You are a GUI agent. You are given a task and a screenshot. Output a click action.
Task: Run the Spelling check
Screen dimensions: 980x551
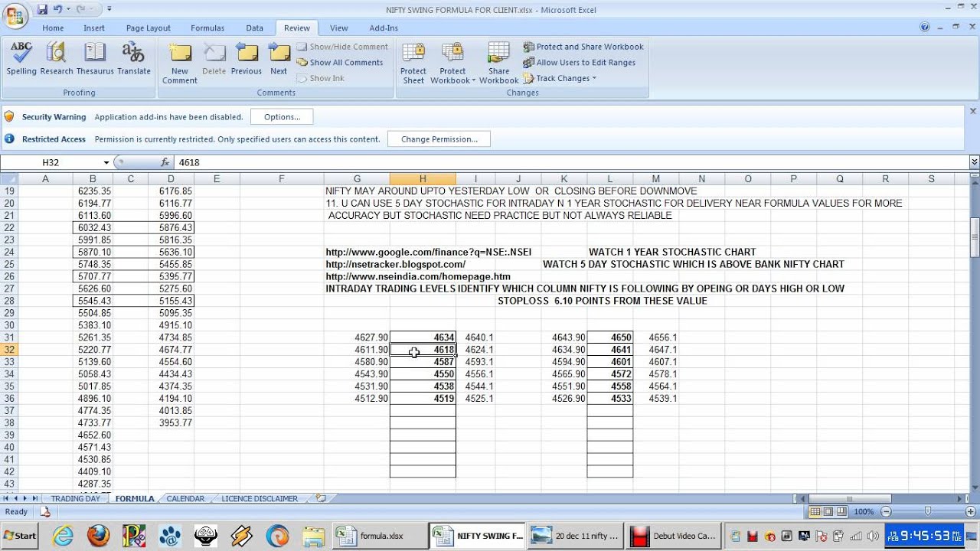click(21, 60)
